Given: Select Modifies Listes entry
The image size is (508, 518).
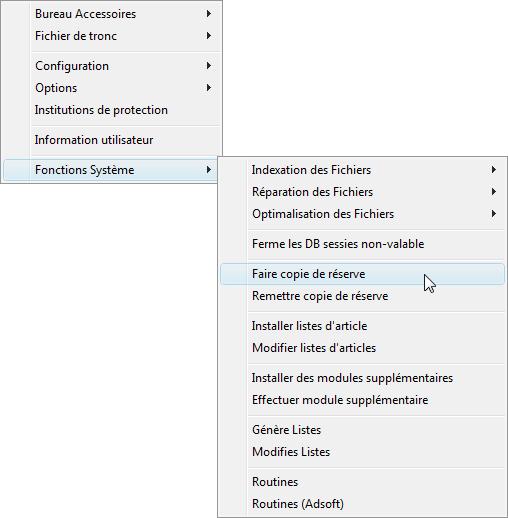Looking at the screenshot, I should [x=362, y=452].
